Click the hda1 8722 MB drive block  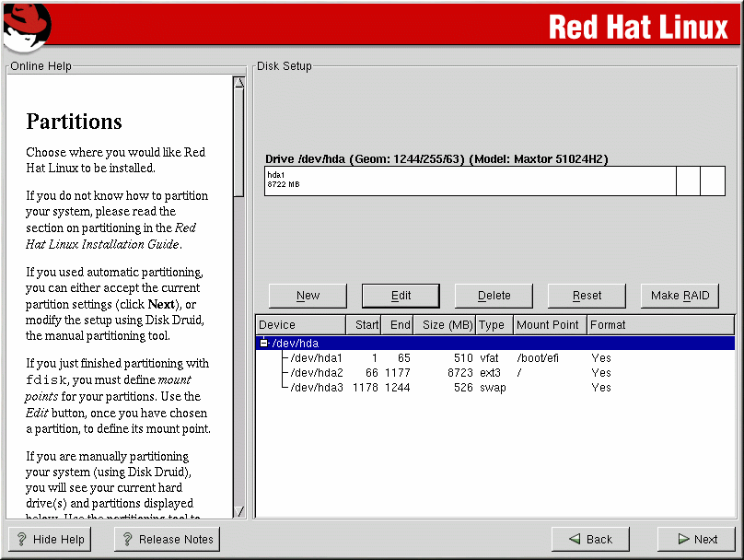click(x=470, y=181)
